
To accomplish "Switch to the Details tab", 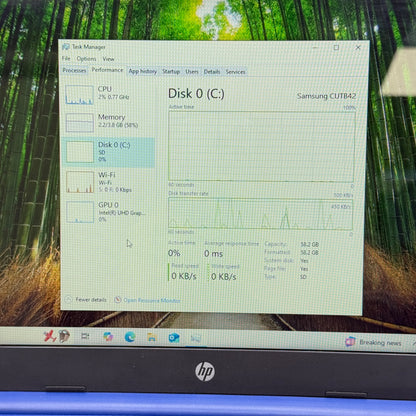I will 212,72.
